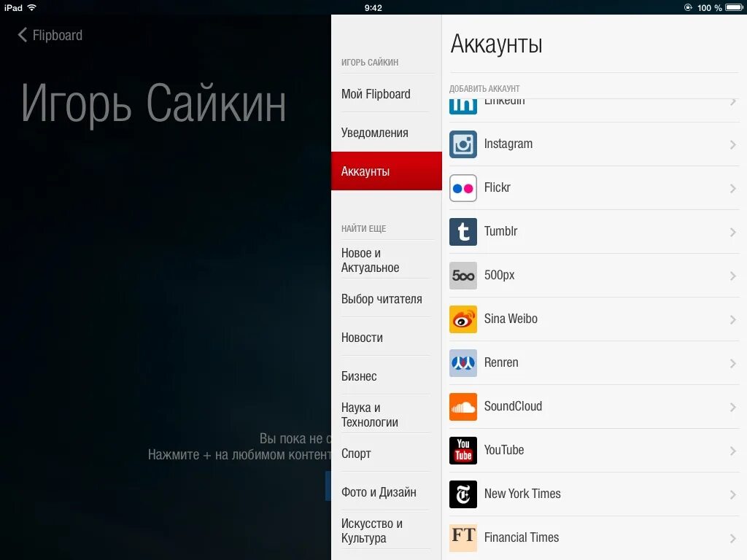Expand the Instagram account row chevron
Screen dimensions: 747x560
[x=732, y=144]
